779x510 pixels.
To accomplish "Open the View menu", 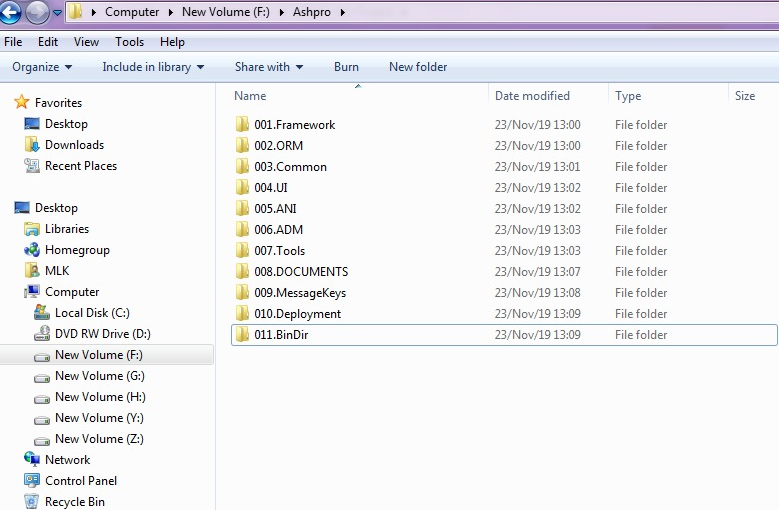I will coord(86,42).
